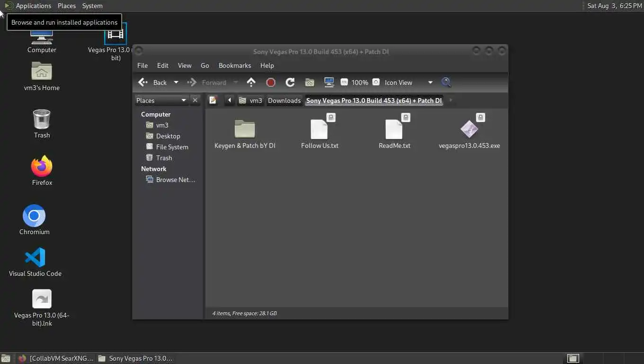Click Sony Vegas Pro path bar button
Image resolution: width=644 pixels, height=364 pixels.
click(x=374, y=100)
